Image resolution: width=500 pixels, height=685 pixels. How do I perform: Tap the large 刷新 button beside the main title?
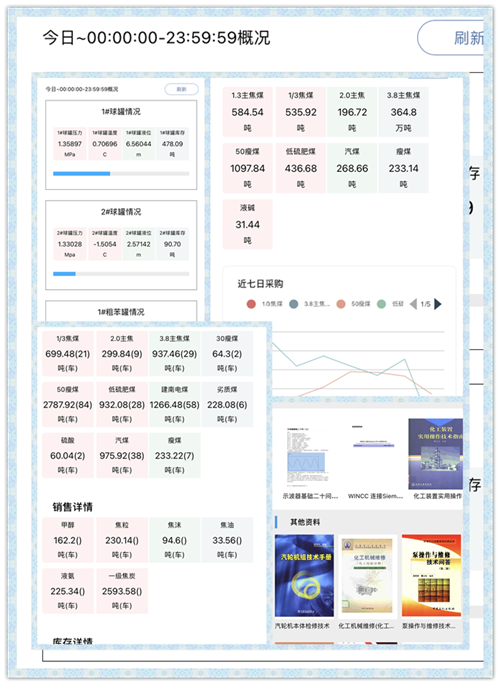coord(451,38)
